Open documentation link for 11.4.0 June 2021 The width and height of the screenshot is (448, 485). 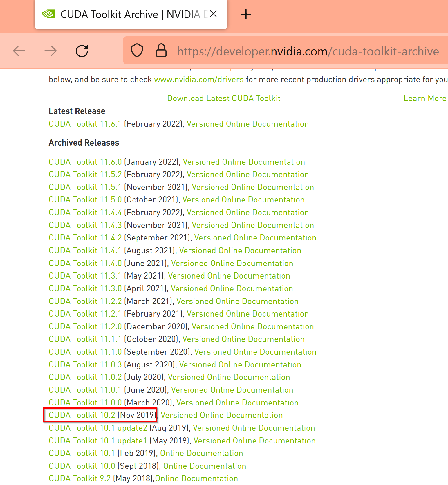[x=232, y=263]
